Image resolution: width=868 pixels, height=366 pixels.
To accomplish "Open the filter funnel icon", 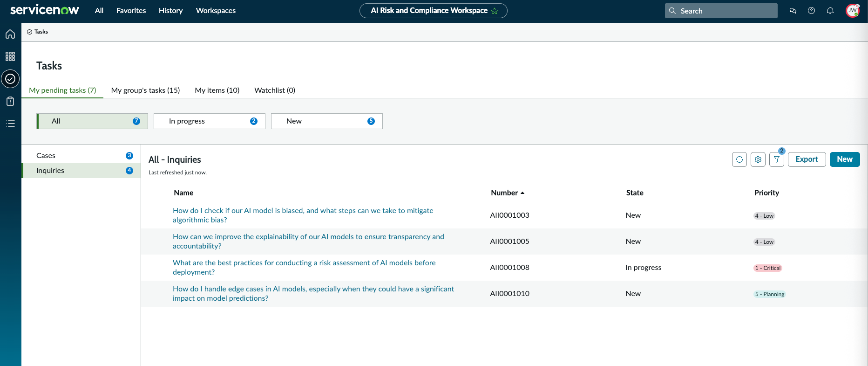I will point(777,159).
